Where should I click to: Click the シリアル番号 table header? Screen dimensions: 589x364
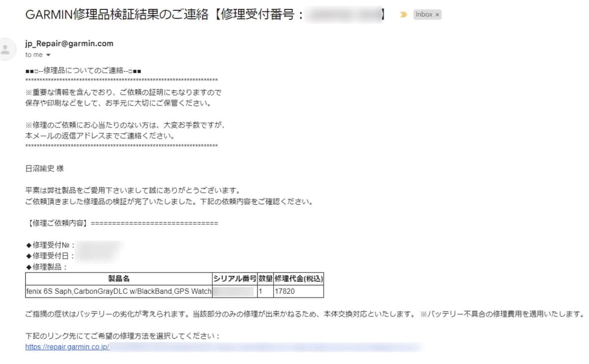pos(235,279)
